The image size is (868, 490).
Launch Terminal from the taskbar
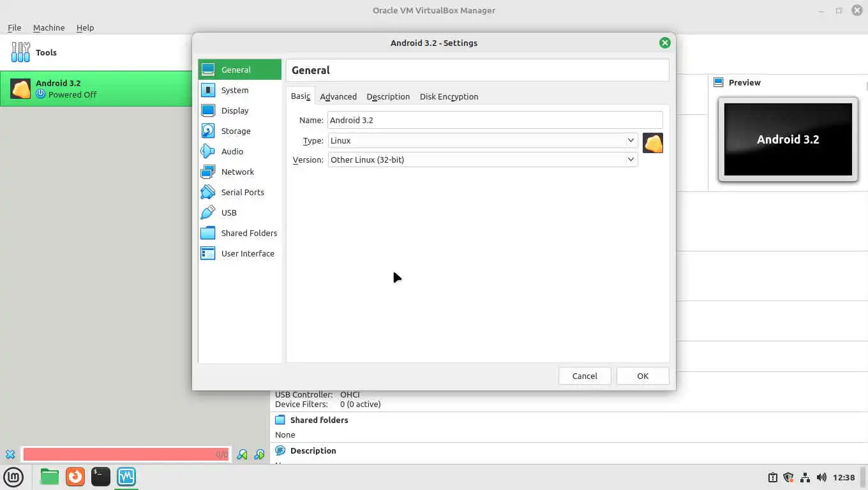[101, 477]
